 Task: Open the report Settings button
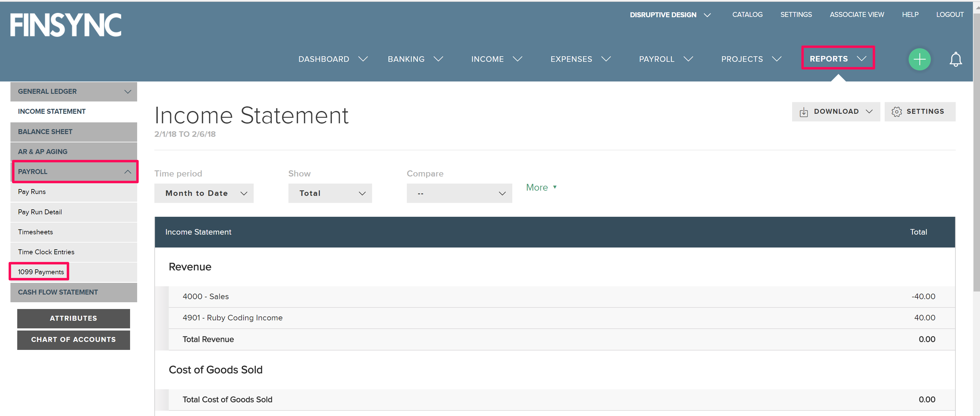pyautogui.click(x=919, y=111)
